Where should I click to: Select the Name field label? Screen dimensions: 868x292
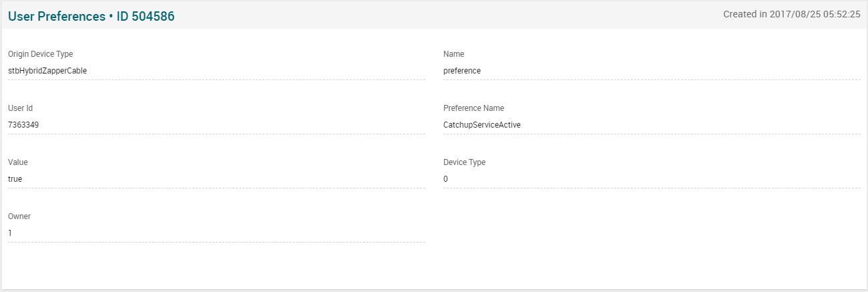(x=453, y=54)
